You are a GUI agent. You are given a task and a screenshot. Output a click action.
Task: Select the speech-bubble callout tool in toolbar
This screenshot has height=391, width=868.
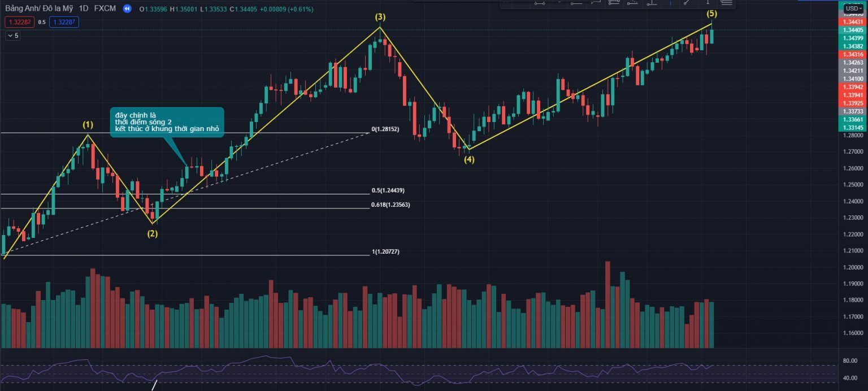[596, 3]
